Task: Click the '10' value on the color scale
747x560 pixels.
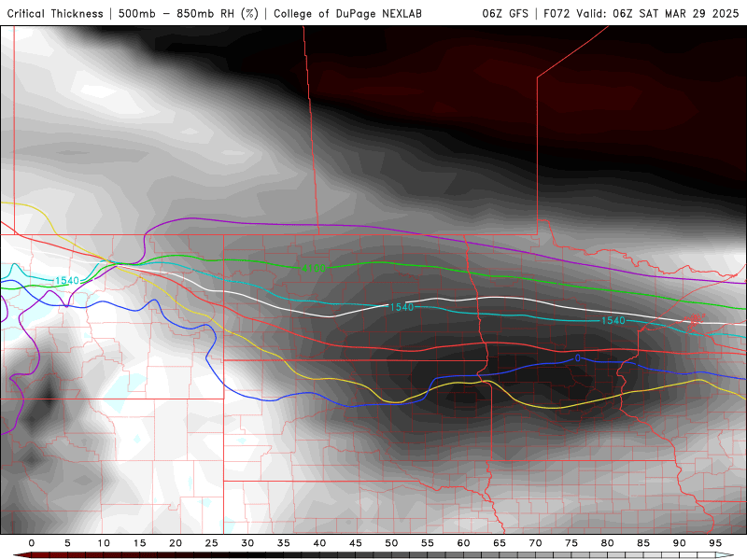Action: [x=104, y=543]
